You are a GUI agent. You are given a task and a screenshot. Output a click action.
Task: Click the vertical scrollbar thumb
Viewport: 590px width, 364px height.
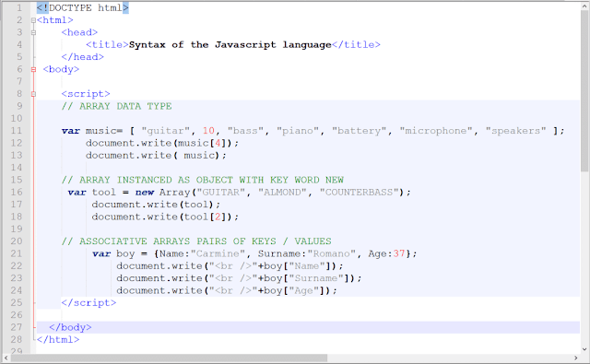[584, 90]
